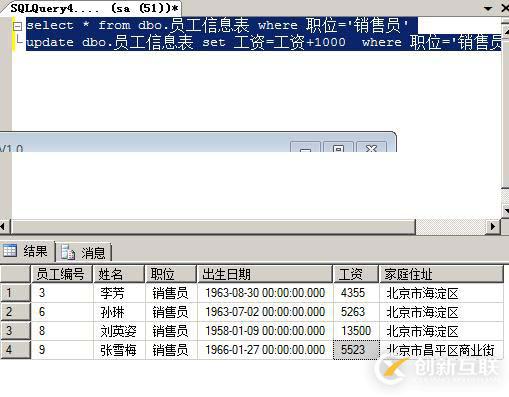Switch to the 消息 messages tab

pos(83,252)
